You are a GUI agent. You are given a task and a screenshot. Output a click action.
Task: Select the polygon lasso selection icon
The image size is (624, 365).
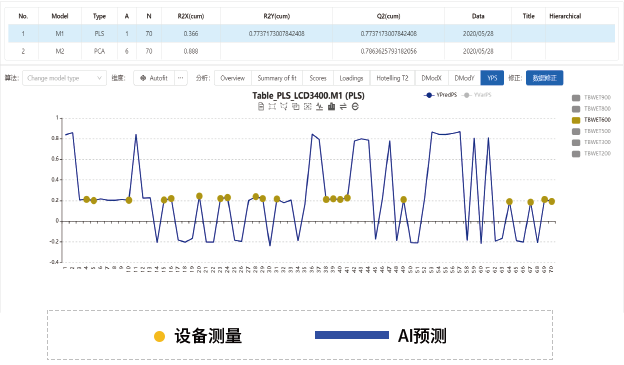click(x=284, y=106)
